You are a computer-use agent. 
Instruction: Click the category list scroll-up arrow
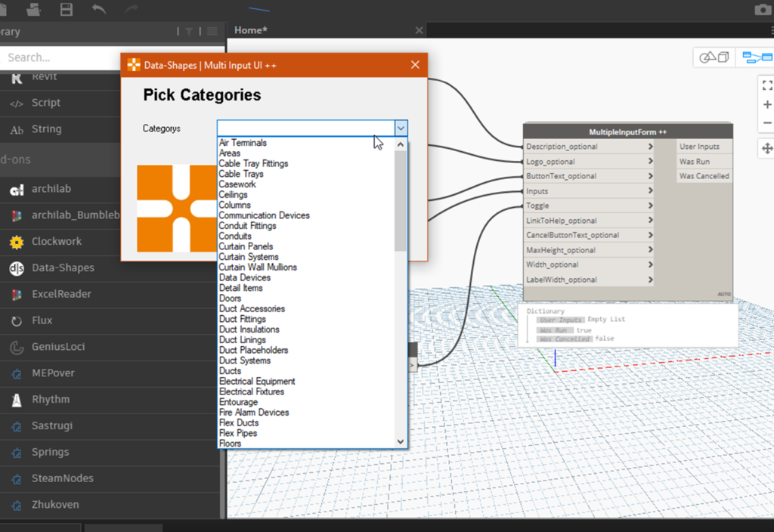coord(401,144)
